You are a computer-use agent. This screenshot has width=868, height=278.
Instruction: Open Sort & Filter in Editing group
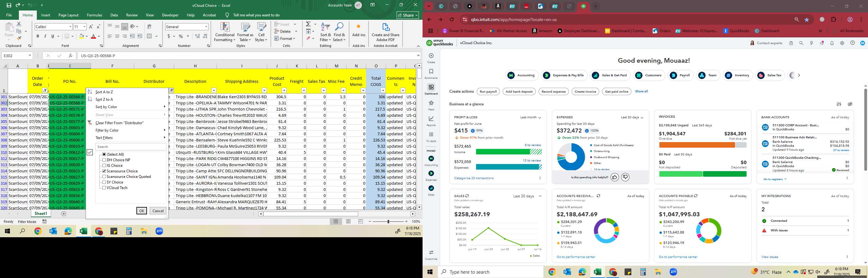point(325,32)
